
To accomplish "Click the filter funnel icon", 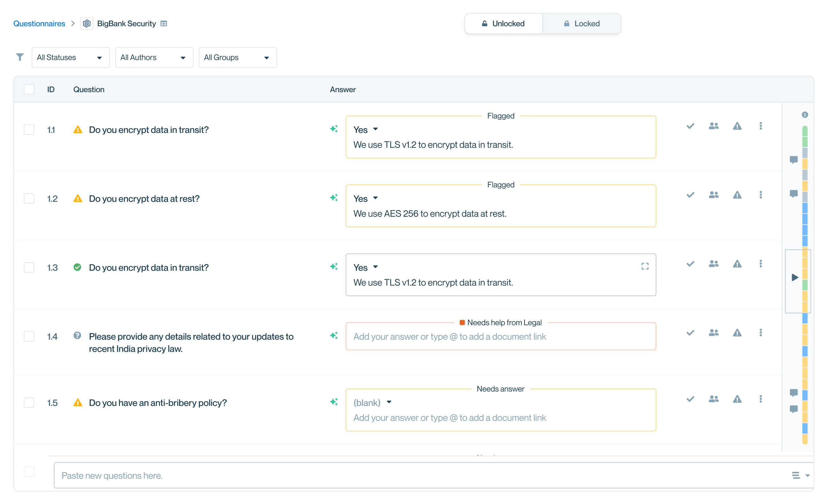I will tap(20, 57).
